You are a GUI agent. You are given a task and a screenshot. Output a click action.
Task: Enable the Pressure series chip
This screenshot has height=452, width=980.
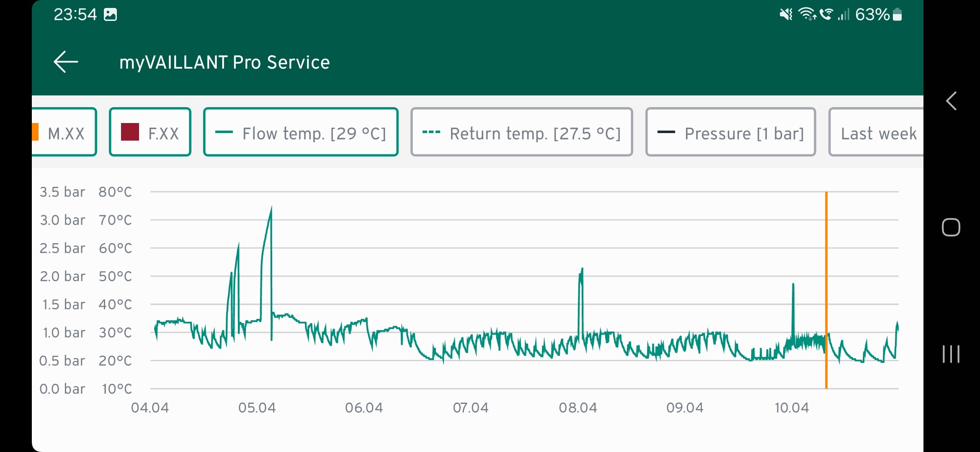click(730, 132)
